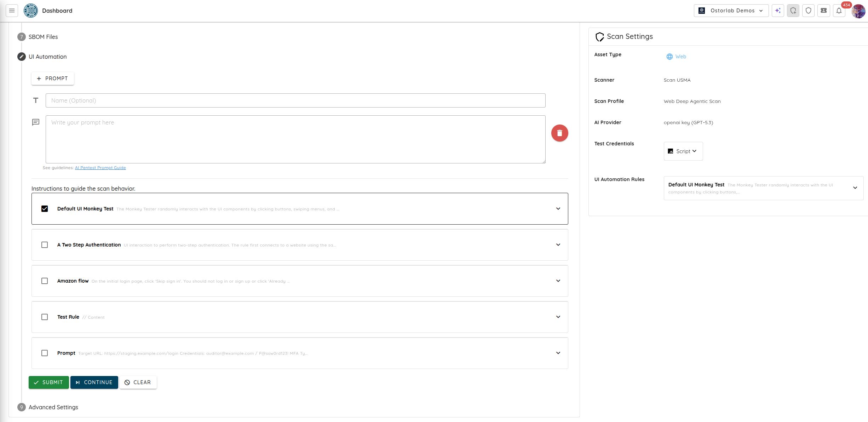The width and height of the screenshot is (868, 422).
Task: Expand Default UI Monkey Test in Scan Settings
Action: [x=855, y=188]
